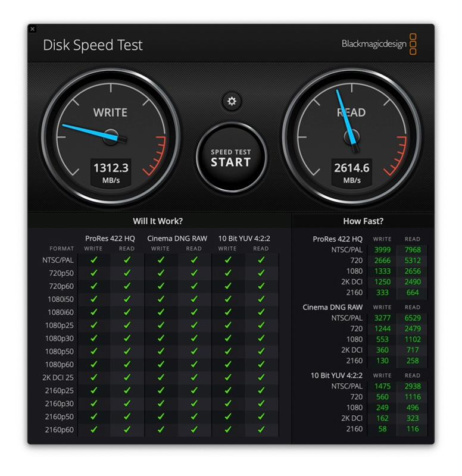Click the Cinema DNG RAW write checkmark for 1080p30
462x476 pixels.
coord(161,338)
